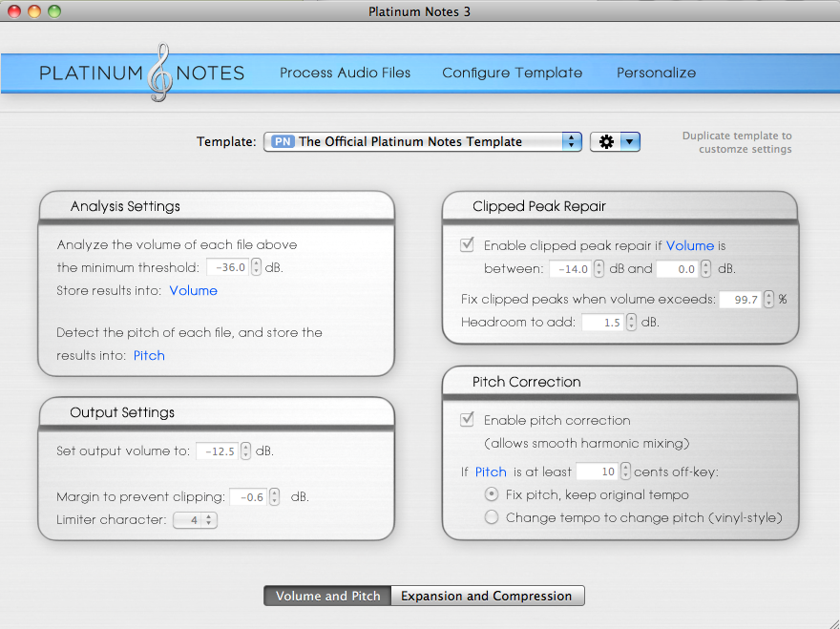Image resolution: width=840 pixels, height=629 pixels.
Task: Toggle Enable pitch correction checkbox
Action: [x=467, y=419]
